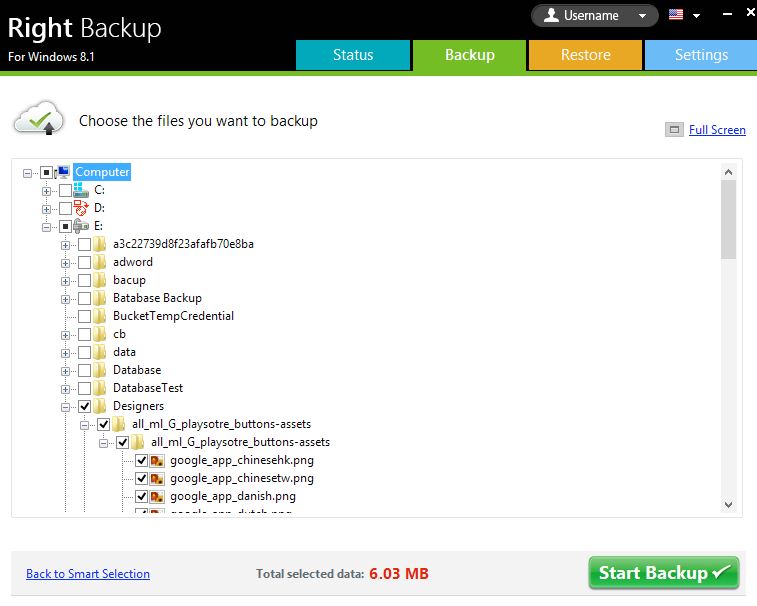Check the Database folder checkbox

coord(84,371)
